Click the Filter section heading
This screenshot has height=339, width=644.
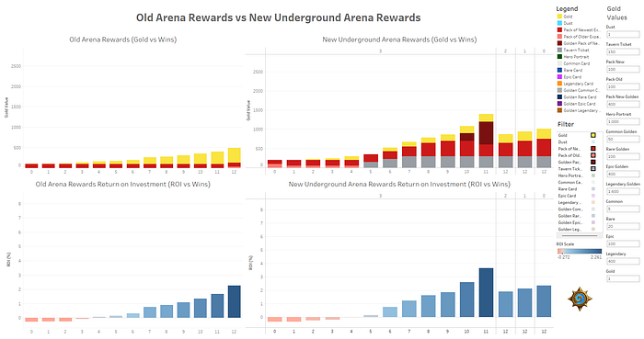pos(566,124)
